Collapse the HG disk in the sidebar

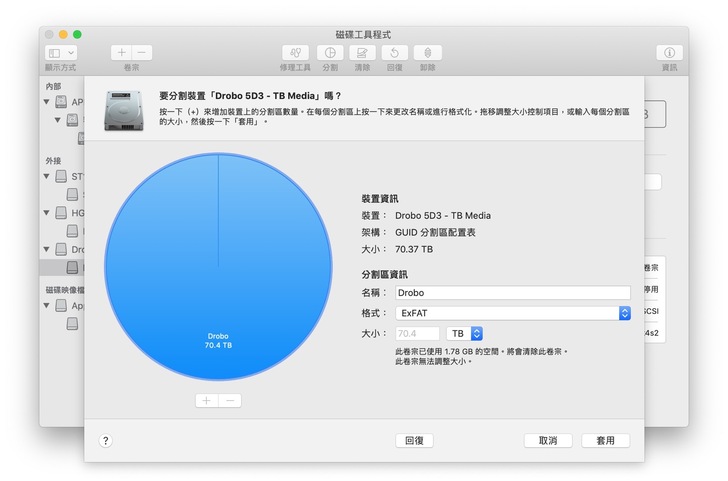tap(46, 212)
